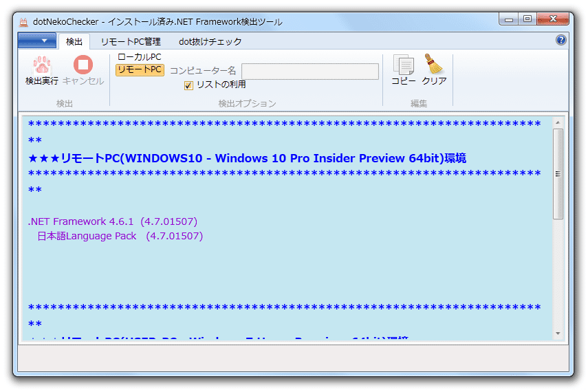Maximize the dotNekoChecker window
Viewport: 588px width, 392px height.
pos(527,19)
